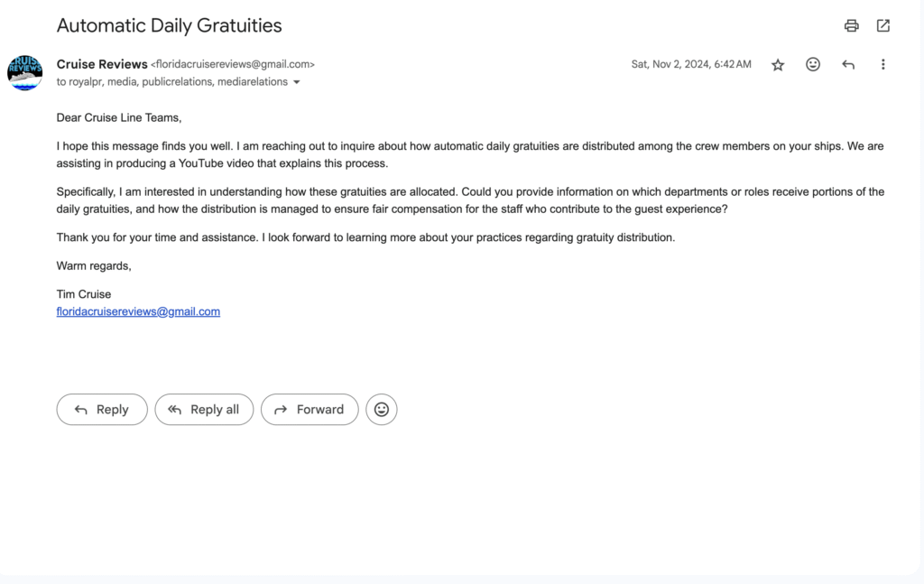Click the arrow icon inside Reply all button

[x=174, y=410]
